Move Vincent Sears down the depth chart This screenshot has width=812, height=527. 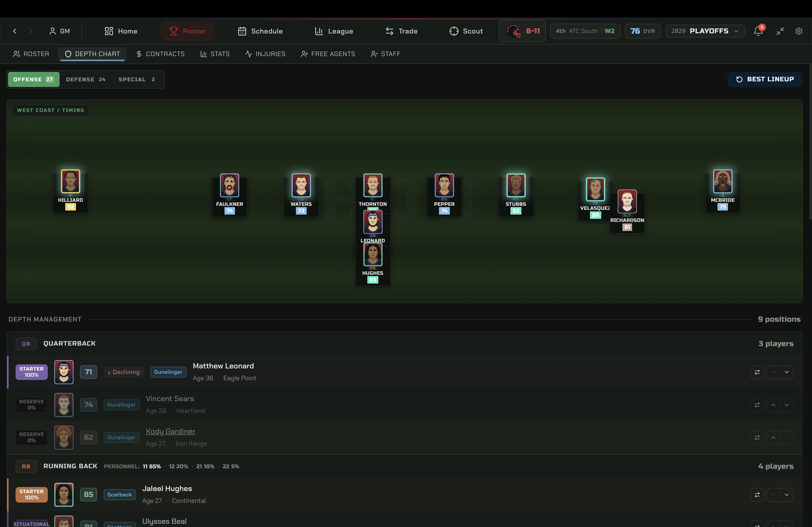(x=787, y=405)
